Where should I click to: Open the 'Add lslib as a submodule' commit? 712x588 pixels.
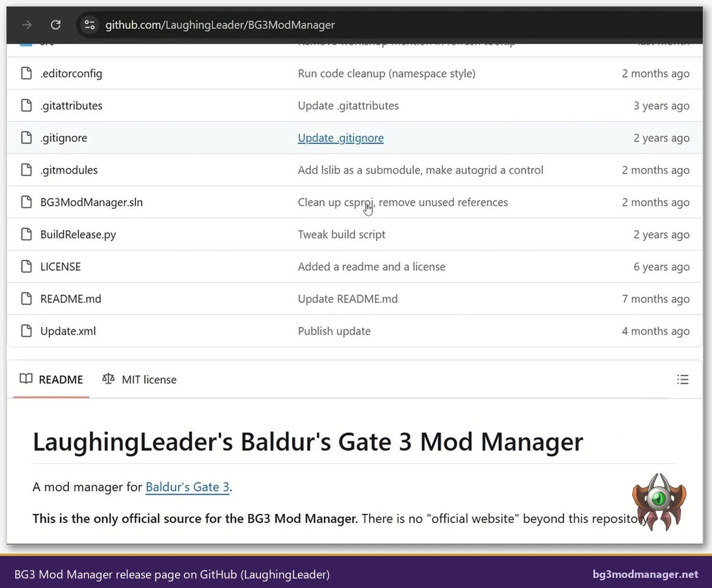(421, 170)
